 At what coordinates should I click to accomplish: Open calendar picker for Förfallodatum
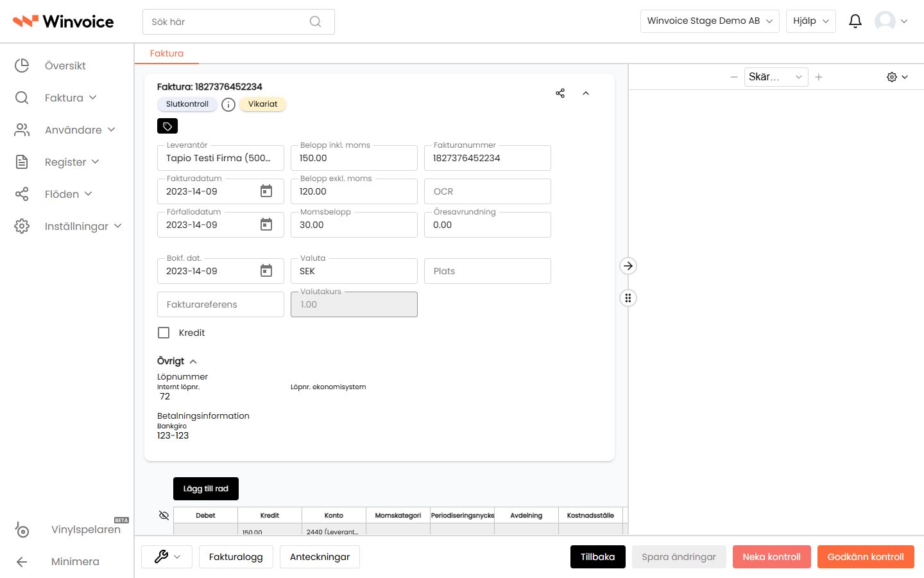click(266, 225)
